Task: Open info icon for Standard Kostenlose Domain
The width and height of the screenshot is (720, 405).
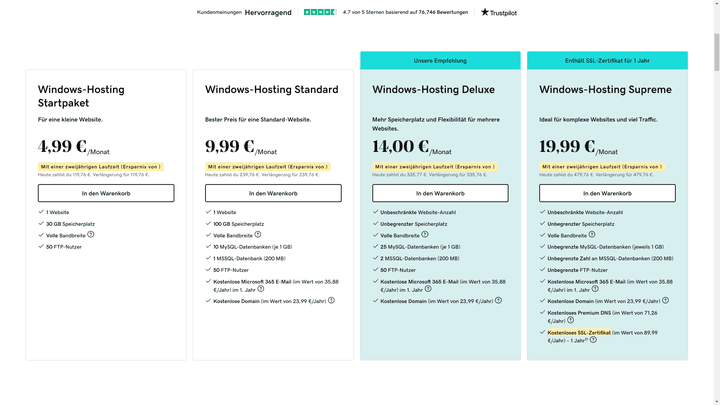Action: (x=332, y=300)
